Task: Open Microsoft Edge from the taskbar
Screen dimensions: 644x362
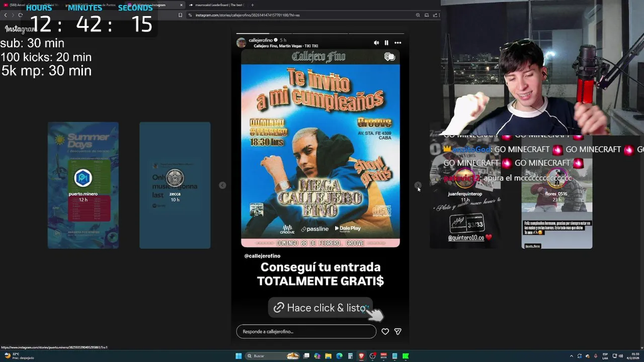Action: pyautogui.click(x=340, y=356)
